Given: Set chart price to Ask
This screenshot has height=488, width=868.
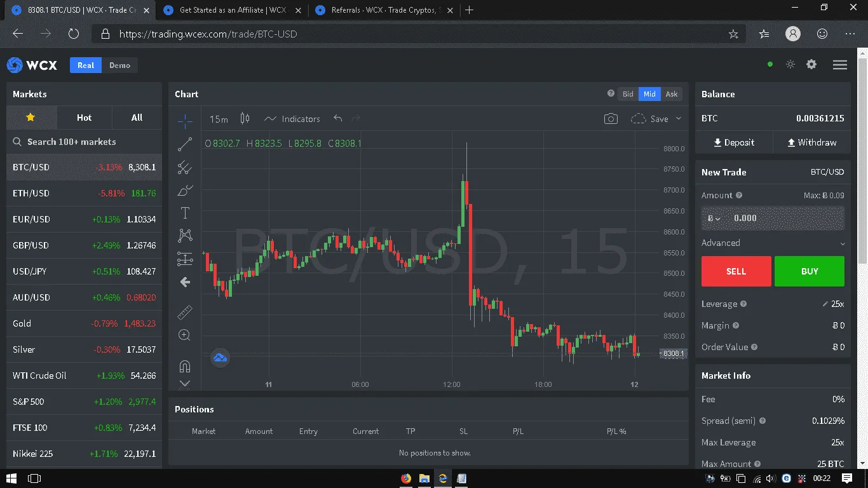Looking at the screenshot, I should (672, 94).
